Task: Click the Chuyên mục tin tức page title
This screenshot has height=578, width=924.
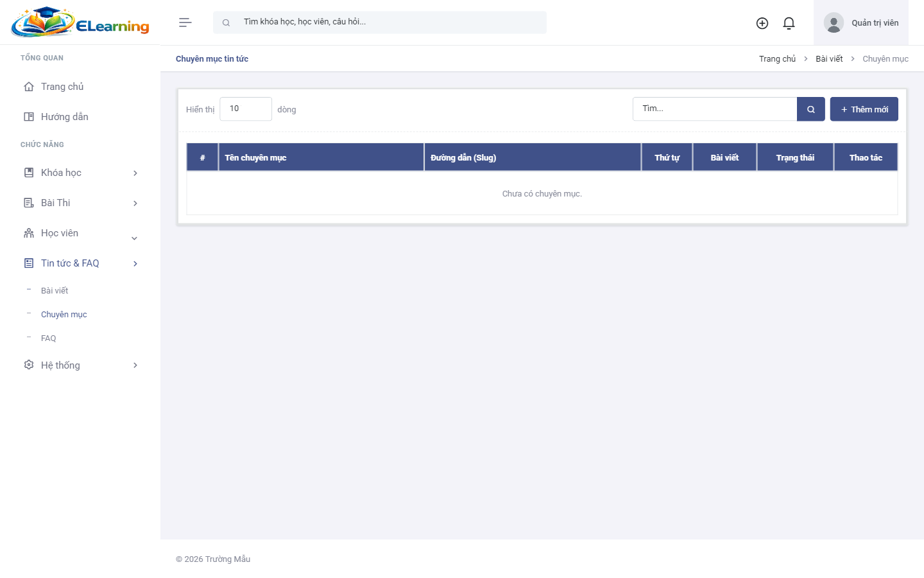Action: (x=212, y=59)
